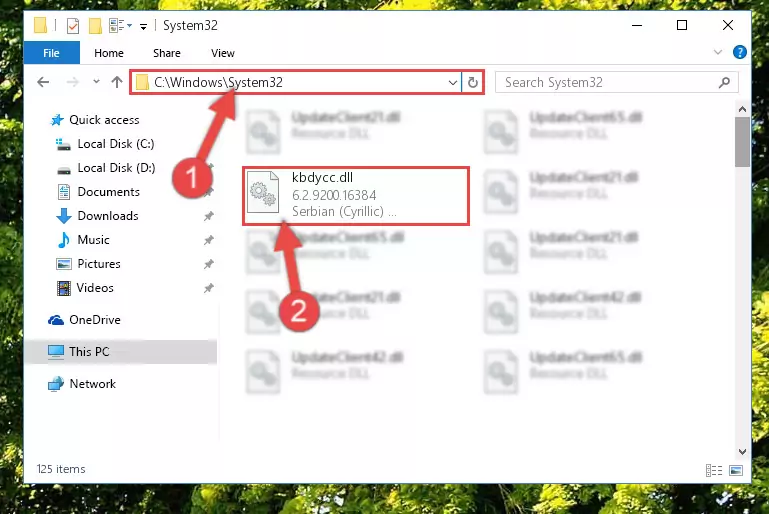The width and height of the screenshot is (769, 514).
Task: Click the pin icon beside Pictures
Action: pyautogui.click(x=208, y=264)
